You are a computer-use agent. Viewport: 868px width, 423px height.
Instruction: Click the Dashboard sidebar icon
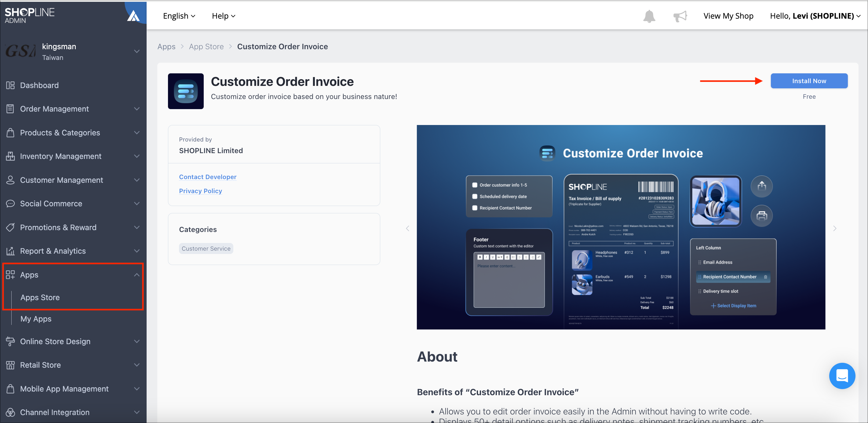coord(10,85)
